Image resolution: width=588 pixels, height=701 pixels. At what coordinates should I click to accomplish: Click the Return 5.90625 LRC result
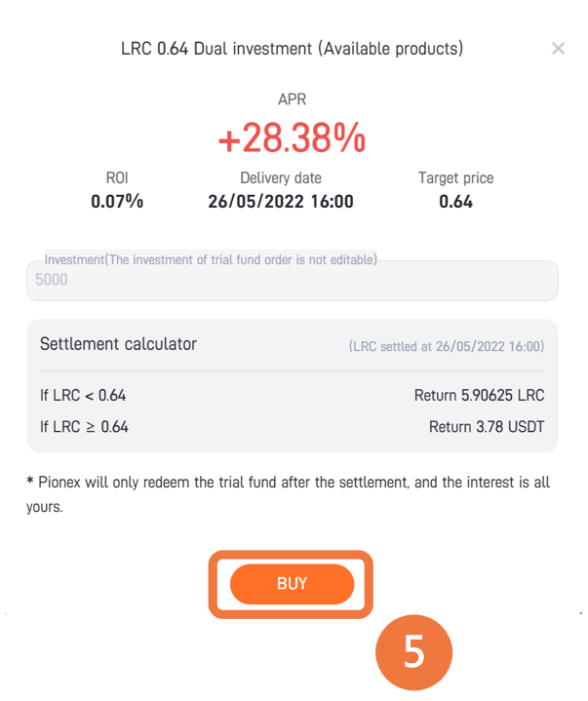[x=480, y=396]
